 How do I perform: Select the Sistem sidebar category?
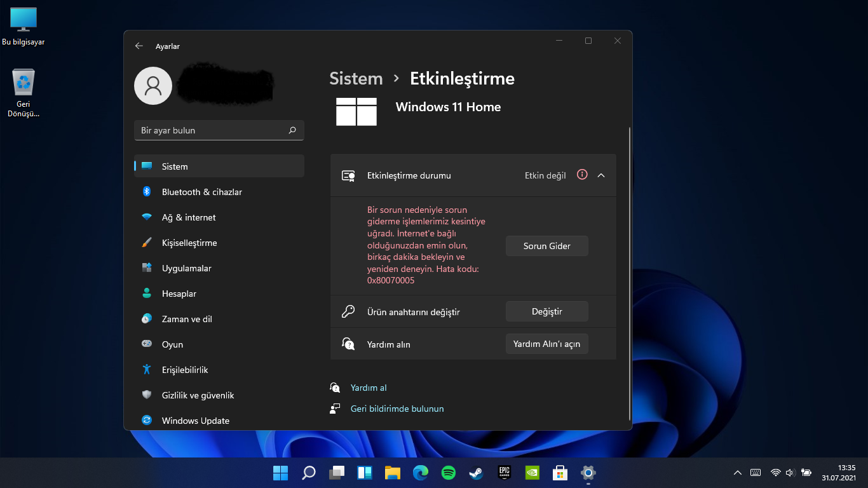[x=219, y=166]
